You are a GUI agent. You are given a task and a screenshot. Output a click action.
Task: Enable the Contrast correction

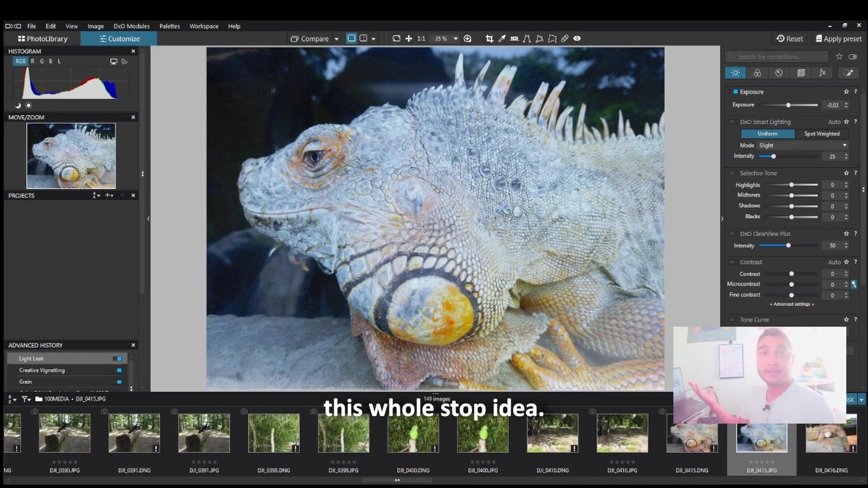point(733,262)
